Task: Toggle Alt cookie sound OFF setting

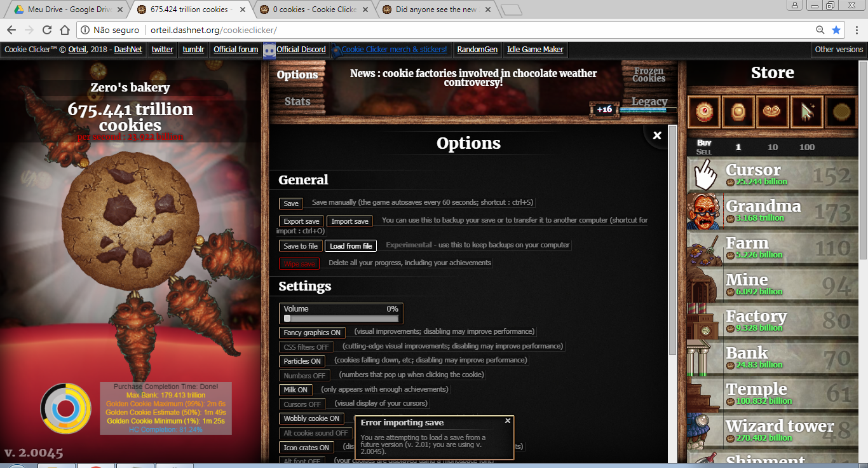Action: (x=316, y=433)
